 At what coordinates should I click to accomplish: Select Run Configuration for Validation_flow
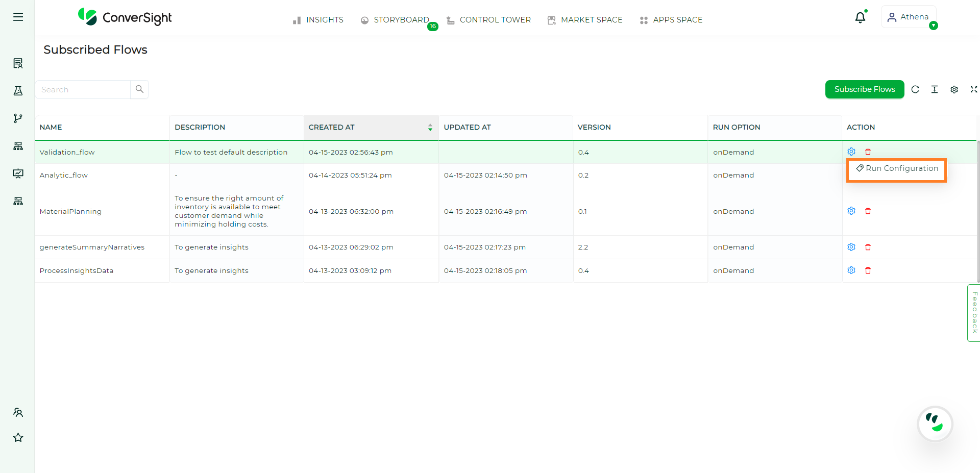896,168
